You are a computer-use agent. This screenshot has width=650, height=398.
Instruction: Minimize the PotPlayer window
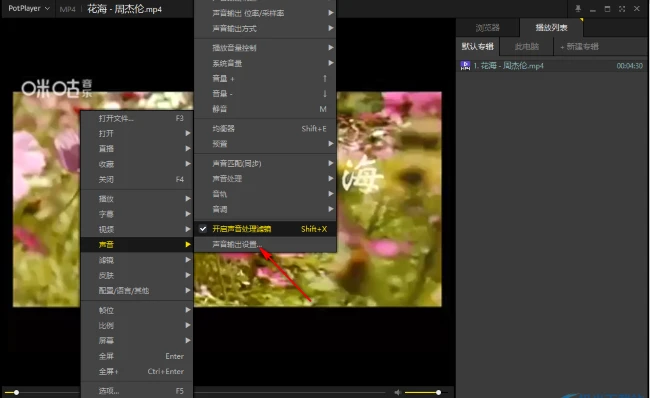coord(593,10)
